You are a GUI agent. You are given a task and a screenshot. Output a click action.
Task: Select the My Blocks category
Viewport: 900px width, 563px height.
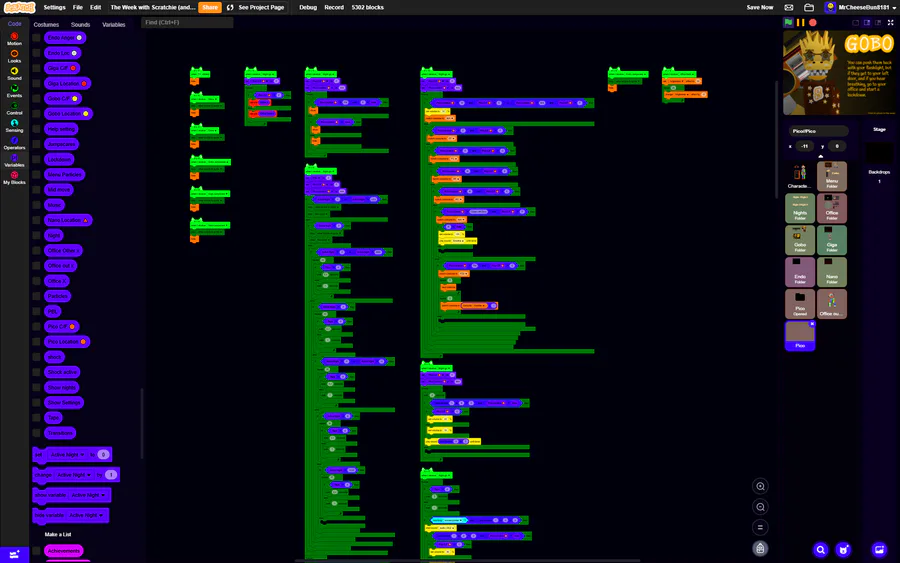[14, 178]
